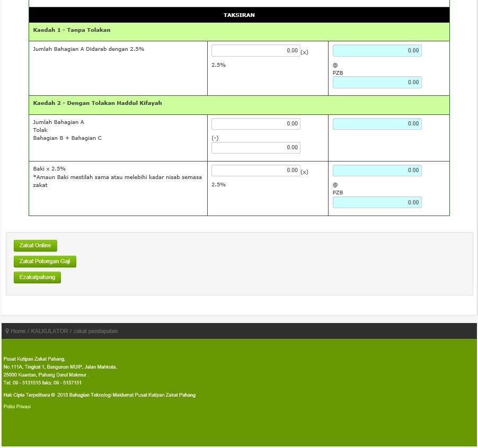This screenshot has height=448, width=478.
Task: Focus Kaedah 1 Jumlah Bahagian A input
Action: [256, 50]
